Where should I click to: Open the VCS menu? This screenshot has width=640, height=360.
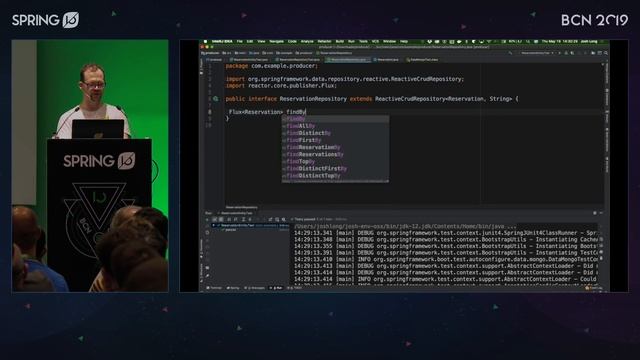pos(375,42)
